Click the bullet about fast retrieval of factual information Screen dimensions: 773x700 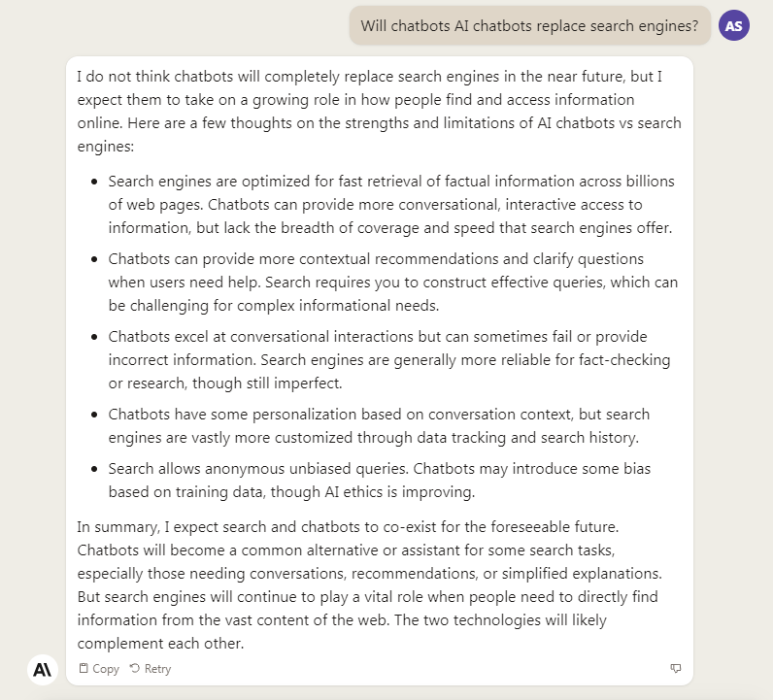(x=391, y=205)
